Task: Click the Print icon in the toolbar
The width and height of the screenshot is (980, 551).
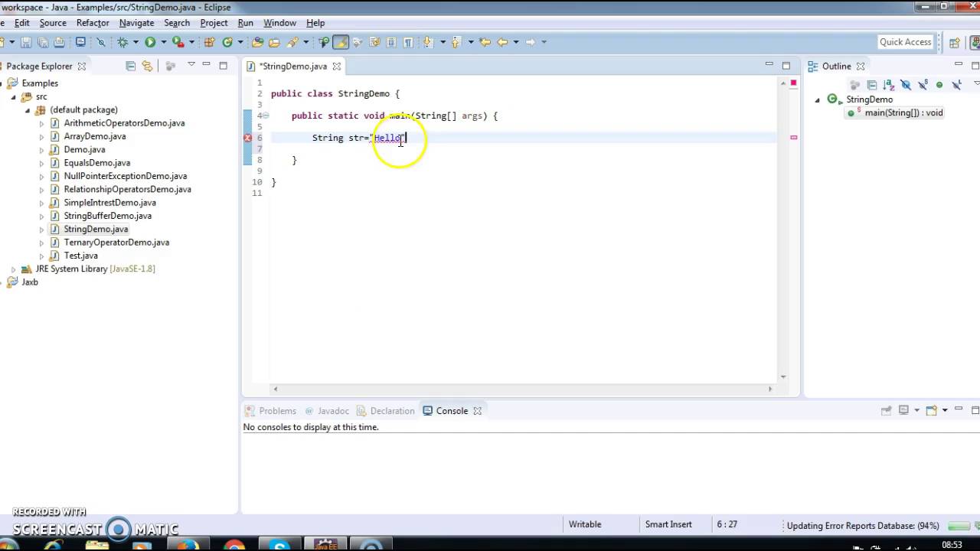Action: [x=59, y=42]
